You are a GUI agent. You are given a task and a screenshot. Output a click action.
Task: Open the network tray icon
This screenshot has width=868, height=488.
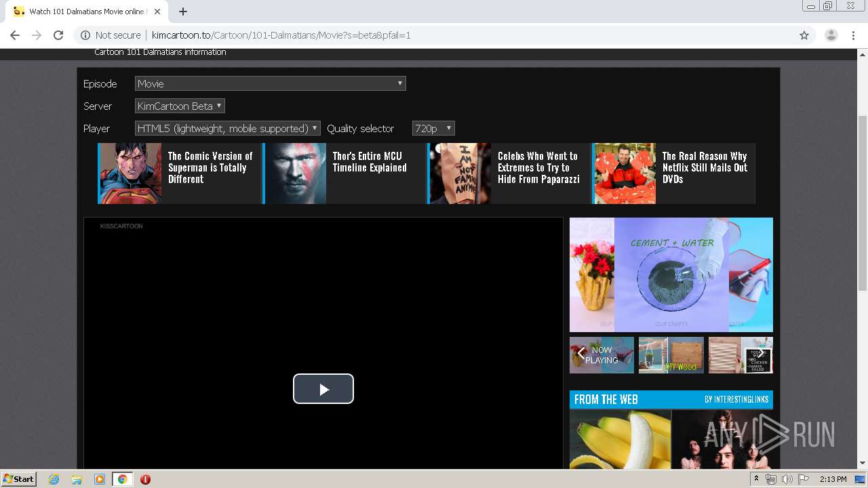(x=771, y=479)
